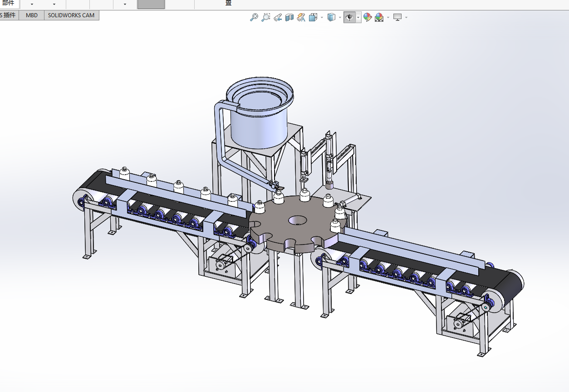
Task: Open the 插件 tab
Action: tap(8, 15)
